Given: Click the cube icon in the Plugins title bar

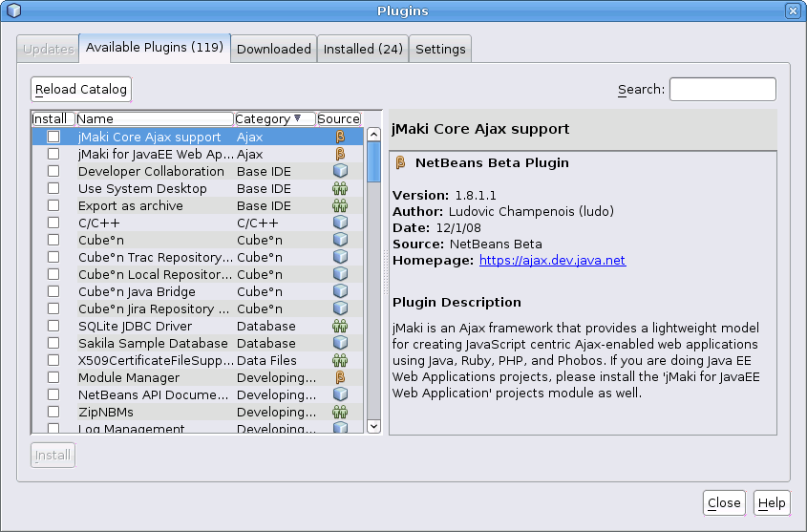Looking at the screenshot, I should pyautogui.click(x=14, y=11).
